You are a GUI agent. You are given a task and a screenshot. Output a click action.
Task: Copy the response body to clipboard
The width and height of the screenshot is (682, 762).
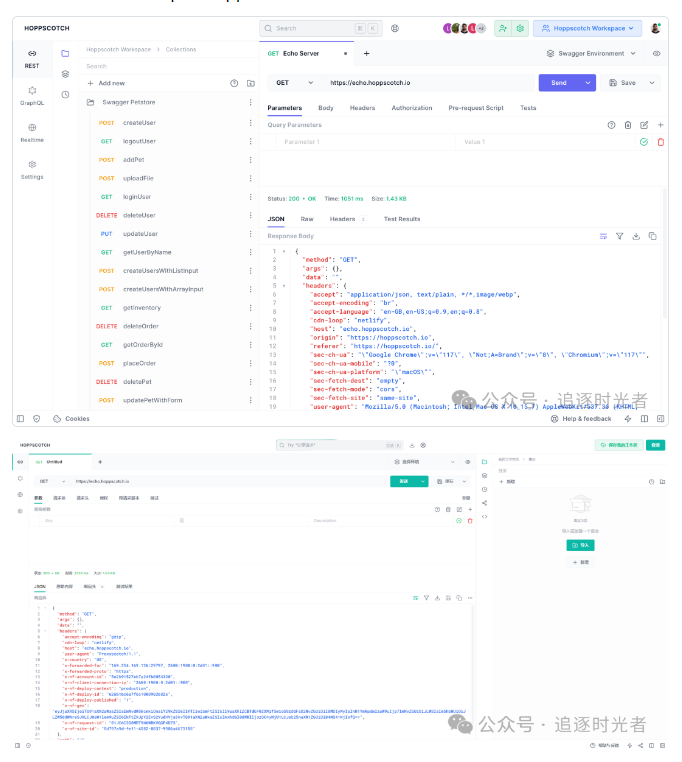652,236
